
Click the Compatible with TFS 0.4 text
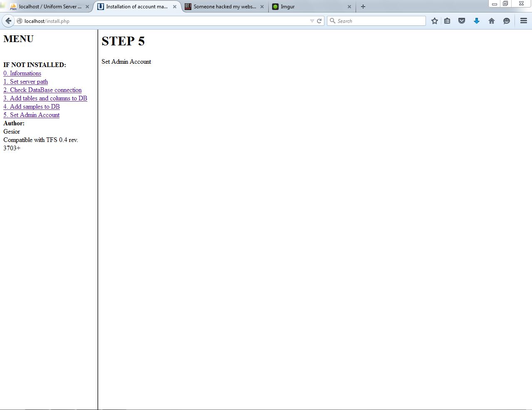point(41,144)
